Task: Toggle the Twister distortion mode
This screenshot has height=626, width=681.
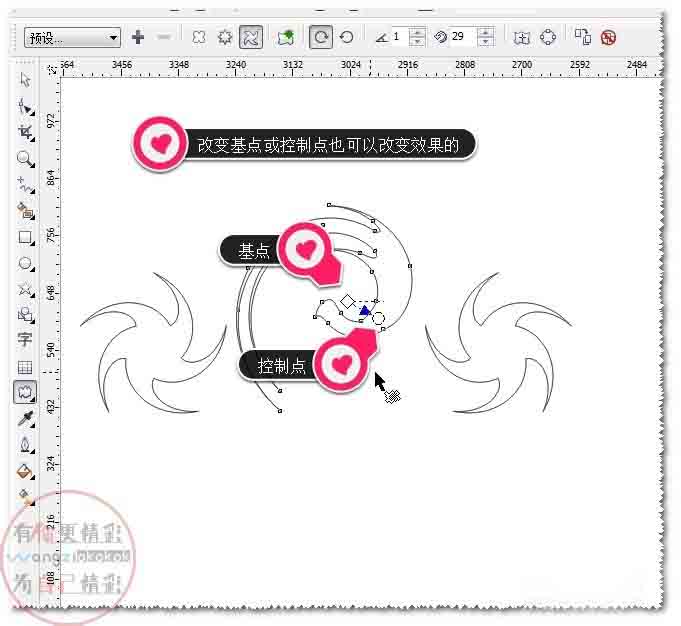Action: [251, 37]
